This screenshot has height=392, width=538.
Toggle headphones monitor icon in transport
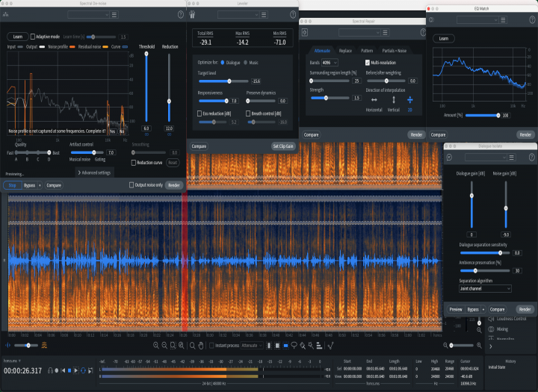pyautogui.click(x=51, y=370)
